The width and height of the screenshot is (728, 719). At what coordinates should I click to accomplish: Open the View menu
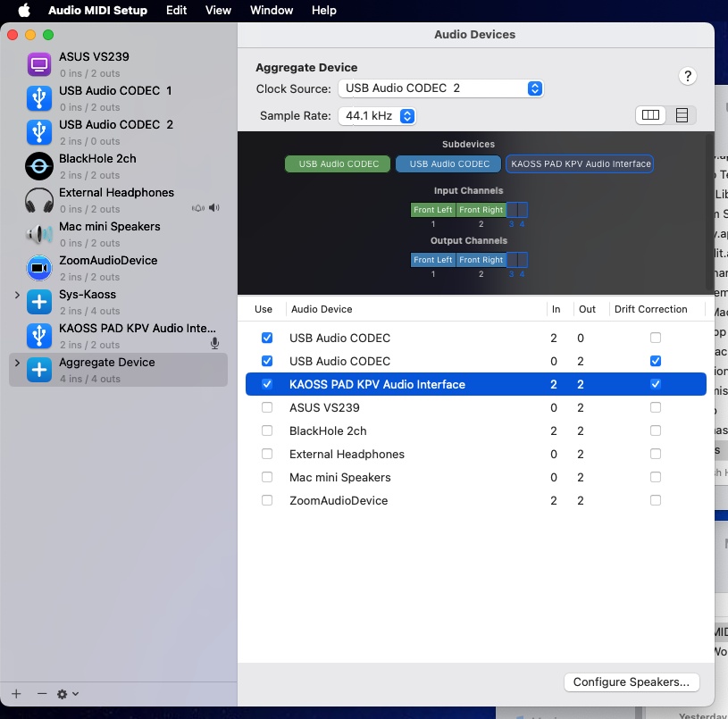coord(218,10)
